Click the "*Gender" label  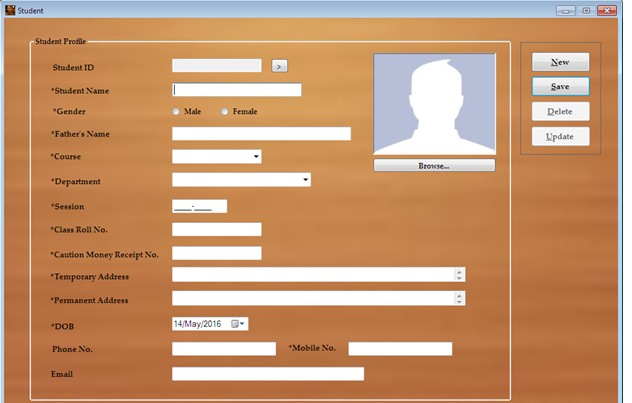tap(69, 111)
